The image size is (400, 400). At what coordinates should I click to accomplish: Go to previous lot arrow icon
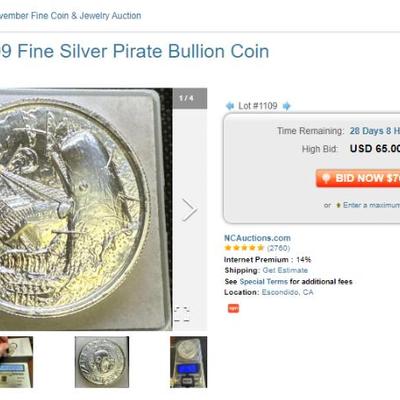230,106
